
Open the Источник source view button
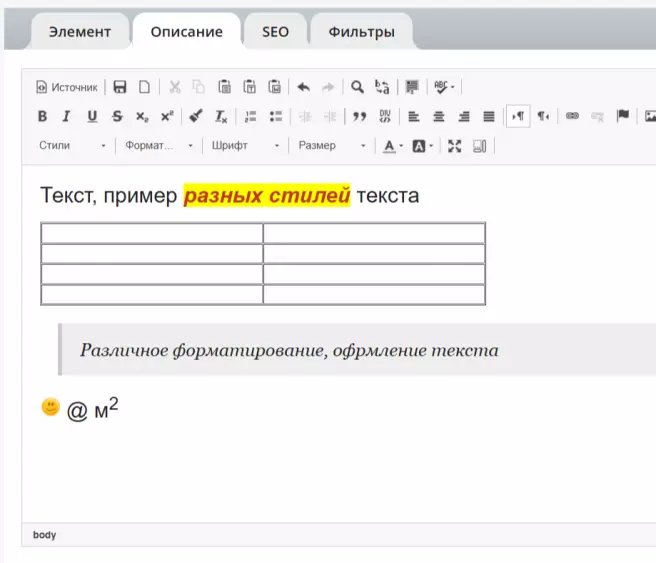pyautogui.click(x=67, y=87)
